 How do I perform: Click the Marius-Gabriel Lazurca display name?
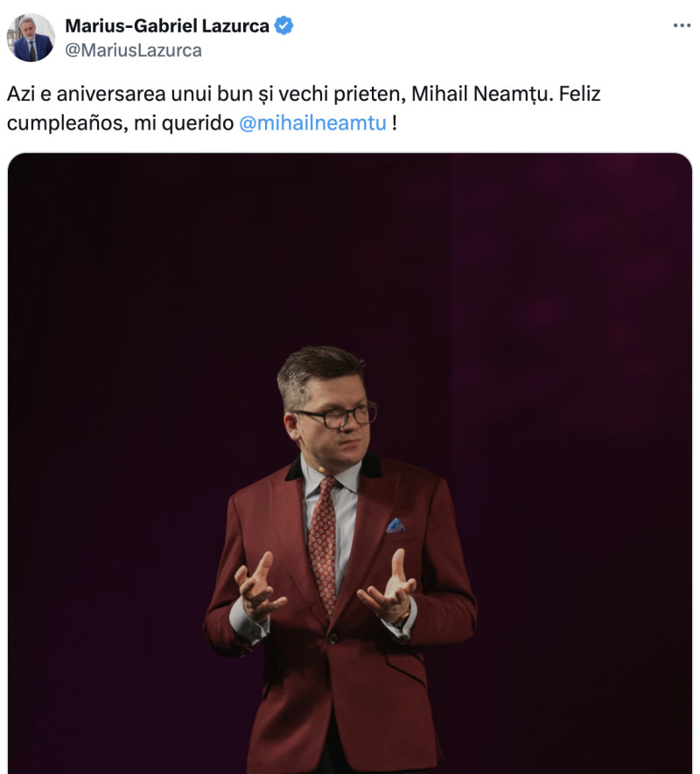coord(167,25)
